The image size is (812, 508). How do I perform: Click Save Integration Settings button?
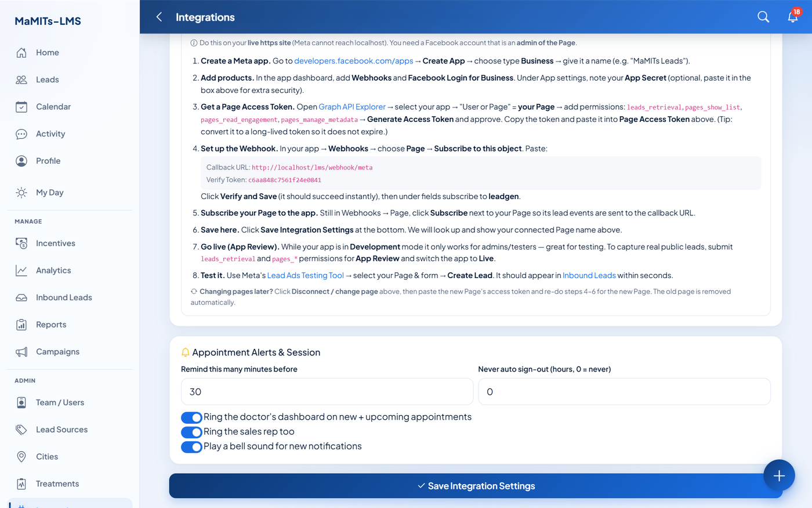476,486
